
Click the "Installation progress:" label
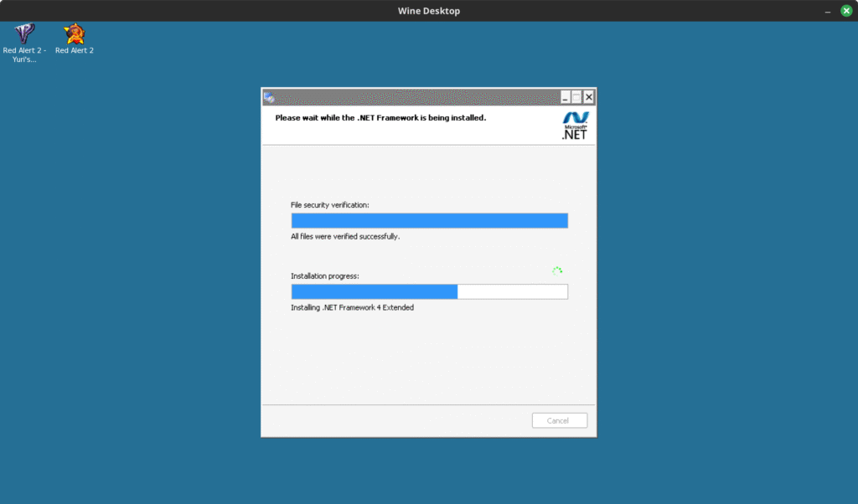coord(324,275)
